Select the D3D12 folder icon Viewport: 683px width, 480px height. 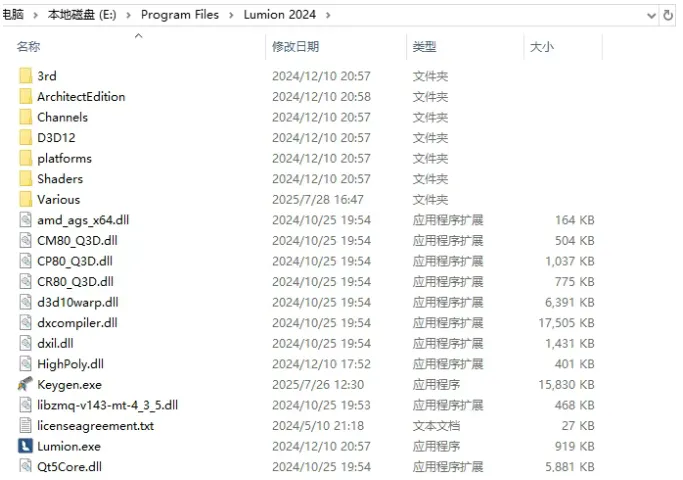click(26, 138)
